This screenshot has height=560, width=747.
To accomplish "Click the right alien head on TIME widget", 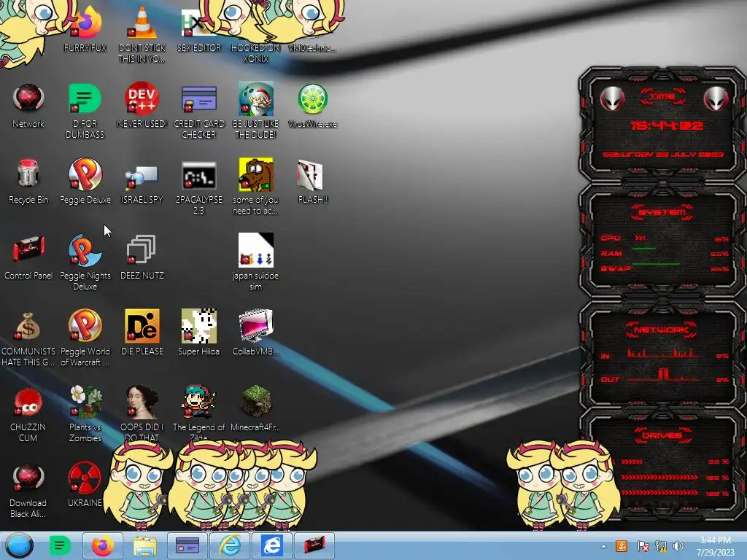I will tap(716, 98).
